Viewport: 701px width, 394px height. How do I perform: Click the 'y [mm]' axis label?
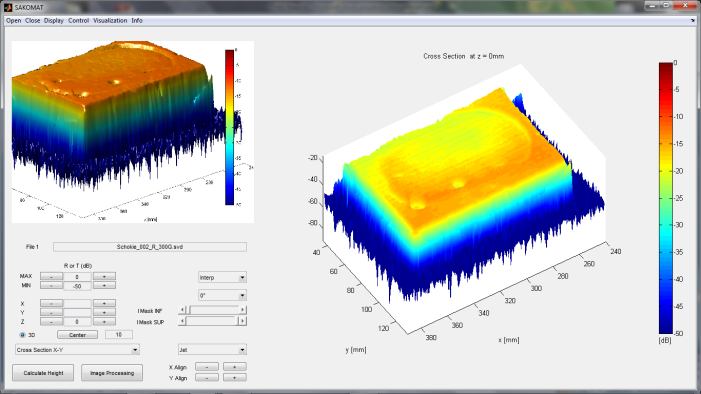point(356,350)
